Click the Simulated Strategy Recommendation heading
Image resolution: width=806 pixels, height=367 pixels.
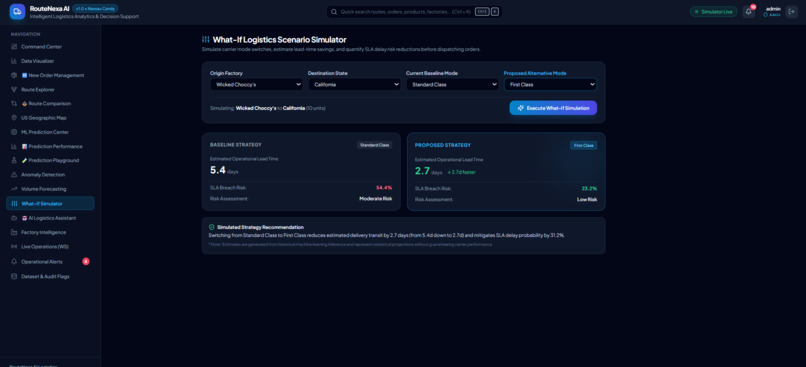260,227
